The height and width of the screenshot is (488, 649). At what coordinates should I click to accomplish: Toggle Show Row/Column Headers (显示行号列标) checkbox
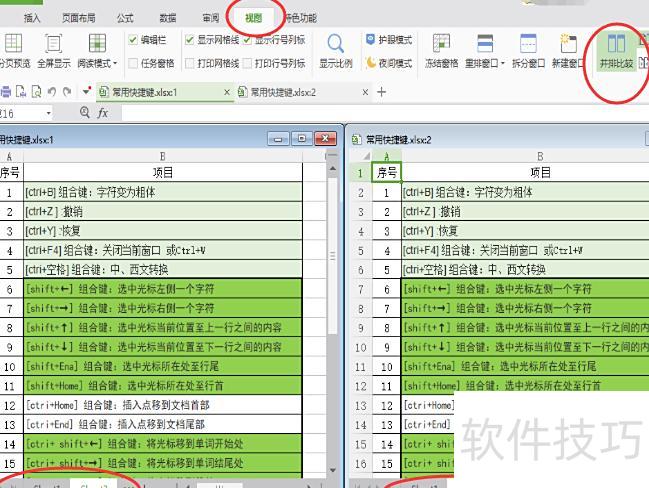tap(247, 40)
